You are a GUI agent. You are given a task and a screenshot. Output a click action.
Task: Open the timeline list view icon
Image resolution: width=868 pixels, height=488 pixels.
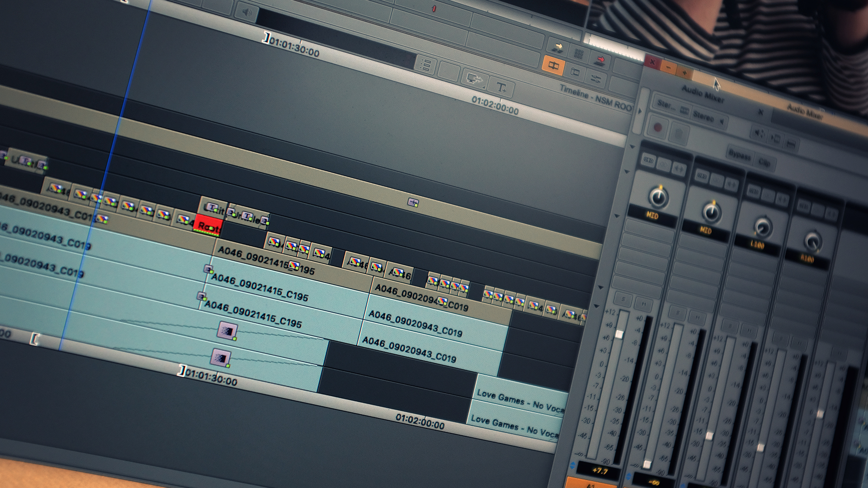click(x=425, y=65)
